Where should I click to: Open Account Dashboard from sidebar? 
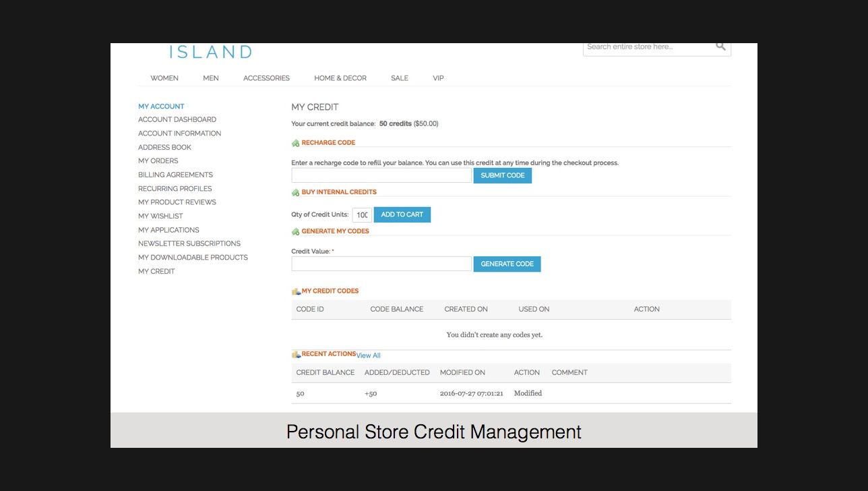pyautogui.click(x=177, y=119)
